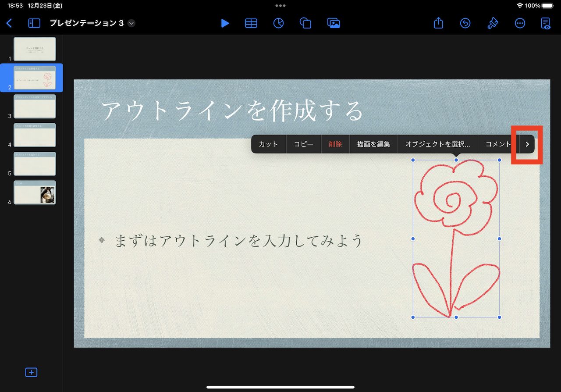561x392 pixels.
Task: Add a new slide with plus button
Action: coord(31,372)
